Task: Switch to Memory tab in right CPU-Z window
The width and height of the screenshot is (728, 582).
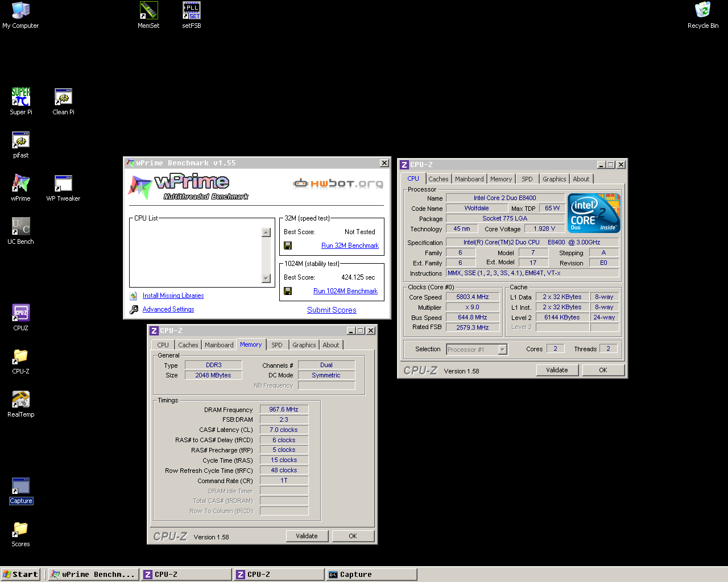Action: [x=501, y=179]
